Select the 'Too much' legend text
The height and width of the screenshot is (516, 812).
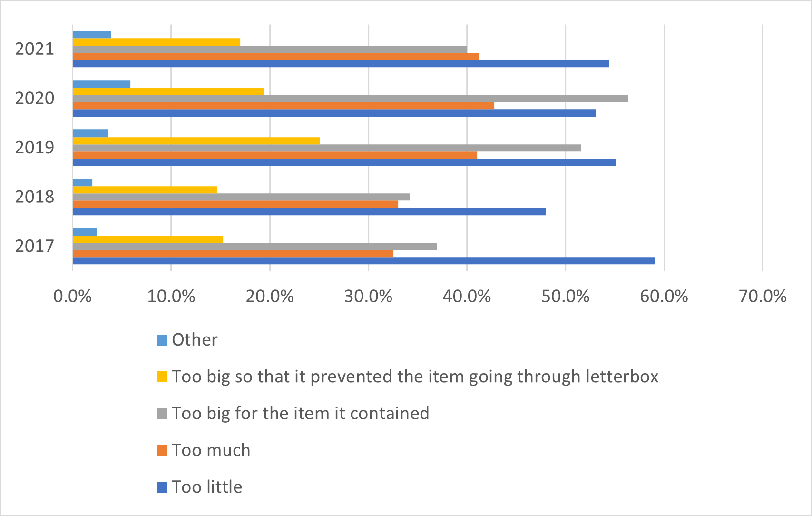point(211,450)
